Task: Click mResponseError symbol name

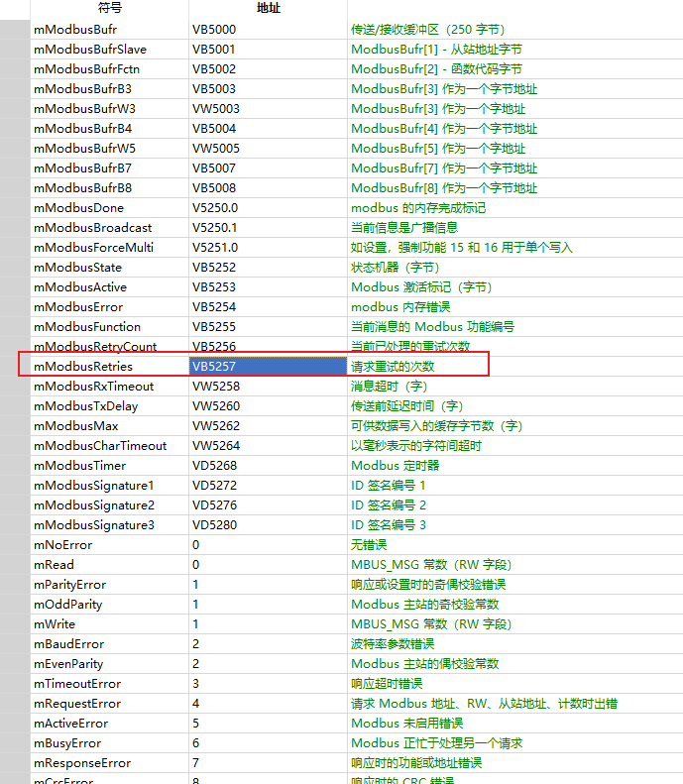Action: pyautogui.click(x=82, y=763)
